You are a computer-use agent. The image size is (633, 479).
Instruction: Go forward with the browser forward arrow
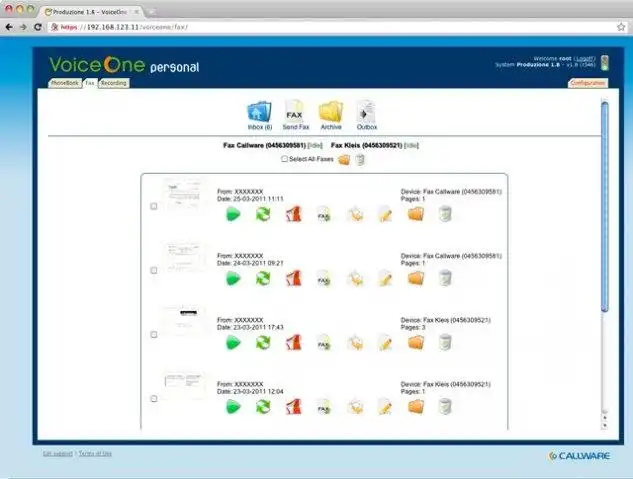(x=23, y=27)
